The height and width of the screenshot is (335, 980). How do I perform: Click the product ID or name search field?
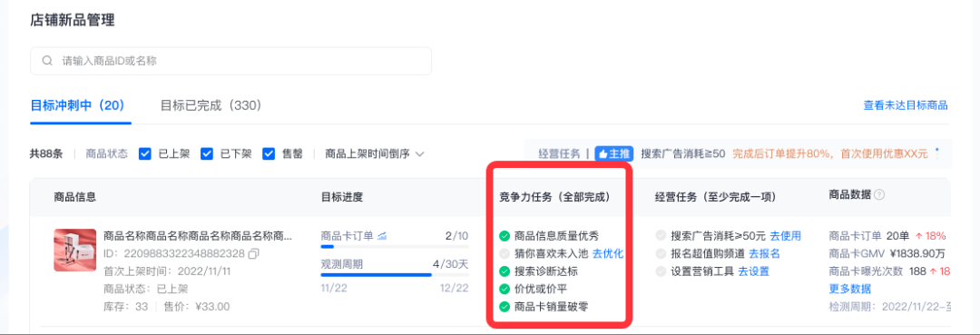230,61
